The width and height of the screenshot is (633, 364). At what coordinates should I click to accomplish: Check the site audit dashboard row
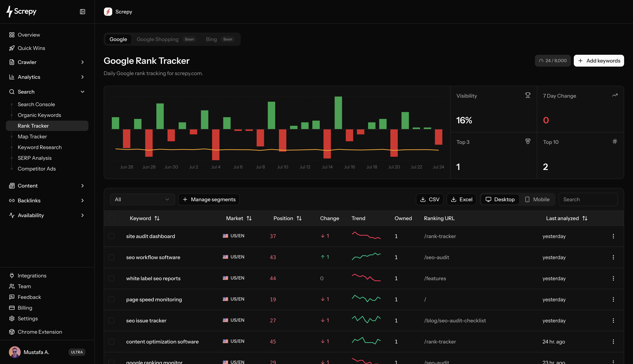coord(112,236)
